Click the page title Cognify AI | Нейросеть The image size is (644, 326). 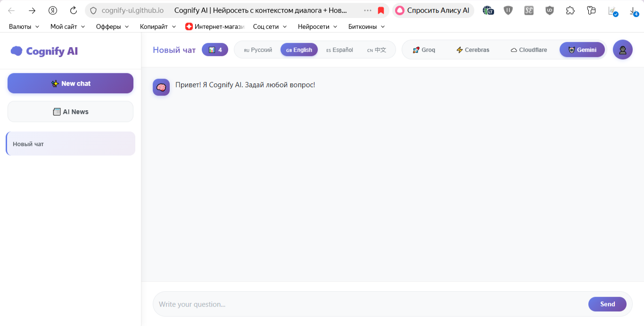tap(261, 10)
